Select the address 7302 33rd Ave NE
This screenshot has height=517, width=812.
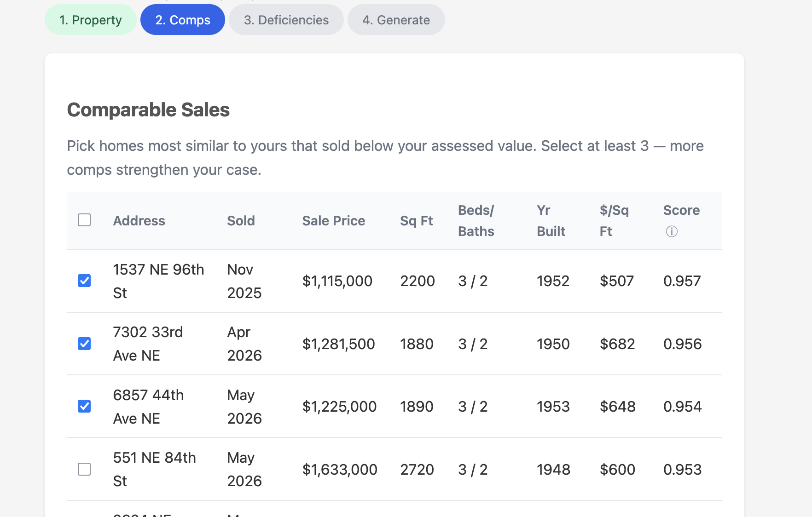(x=148, y=344)
